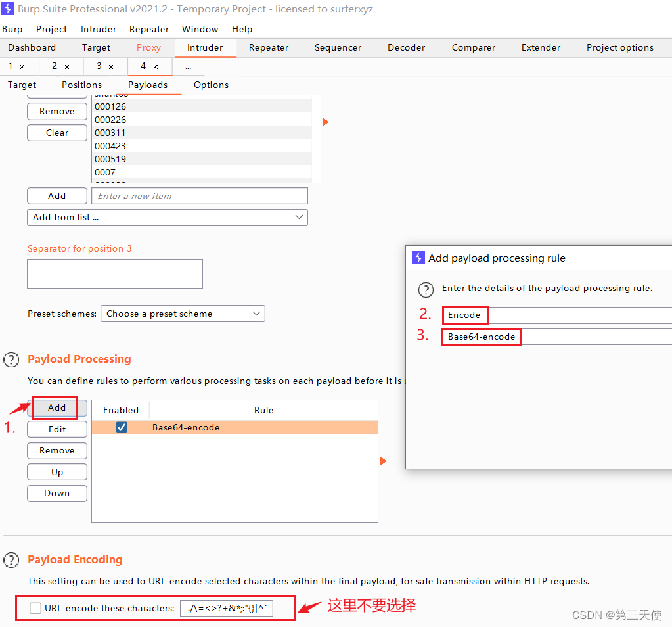Click the Enter a new item field
Viewport: 672px width, 627px height.
pyautogui.click(x=200, y=196)
